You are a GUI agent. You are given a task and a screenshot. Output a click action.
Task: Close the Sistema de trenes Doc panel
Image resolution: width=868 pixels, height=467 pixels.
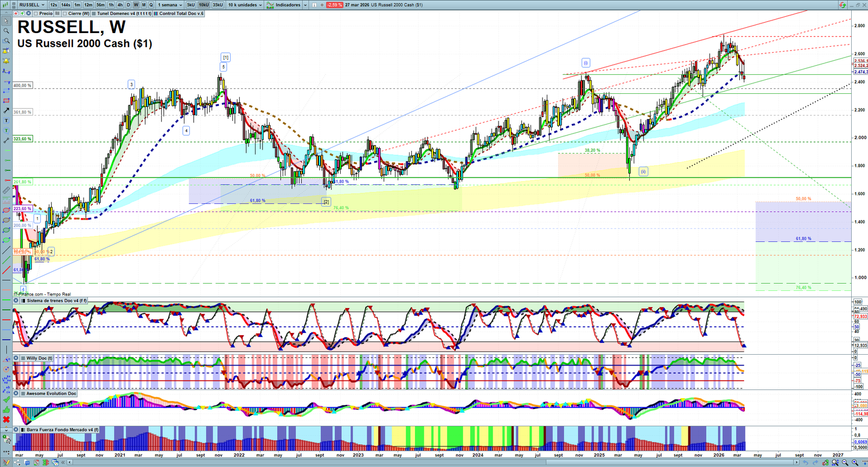click(x=16, y=300)
